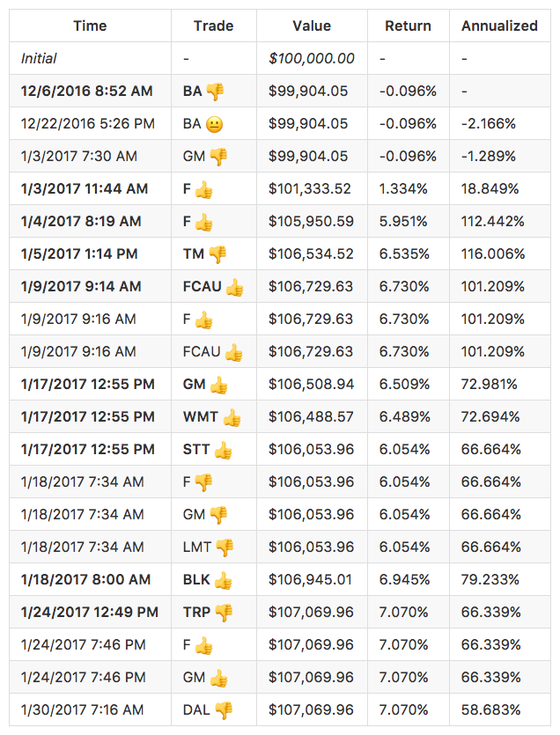This screenshot has height=735, width=560.
Task: Click the thumbs-up emoji next to WMT
Action: [x=232, y=417]
